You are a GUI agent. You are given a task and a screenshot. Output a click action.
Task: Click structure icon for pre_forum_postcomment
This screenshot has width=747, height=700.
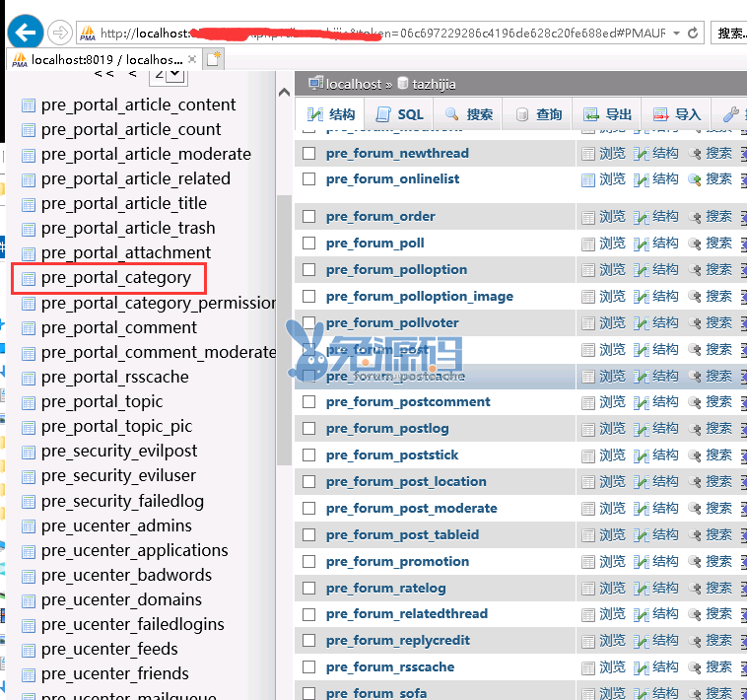coord(642,402)
